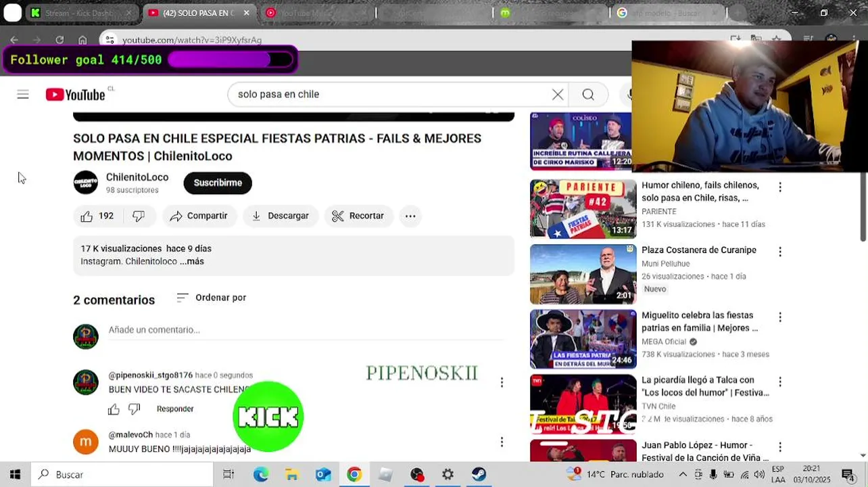Open Task View on taskbar
The width and height of the screenshot is (868, 487).
tap(228, 475)
